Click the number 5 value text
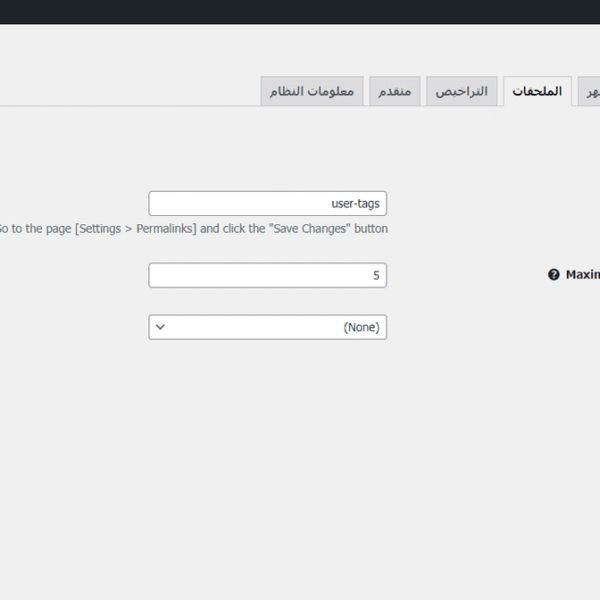Viewport: 600px width, 600px height. pyautogui.click(x=376, y=275)
